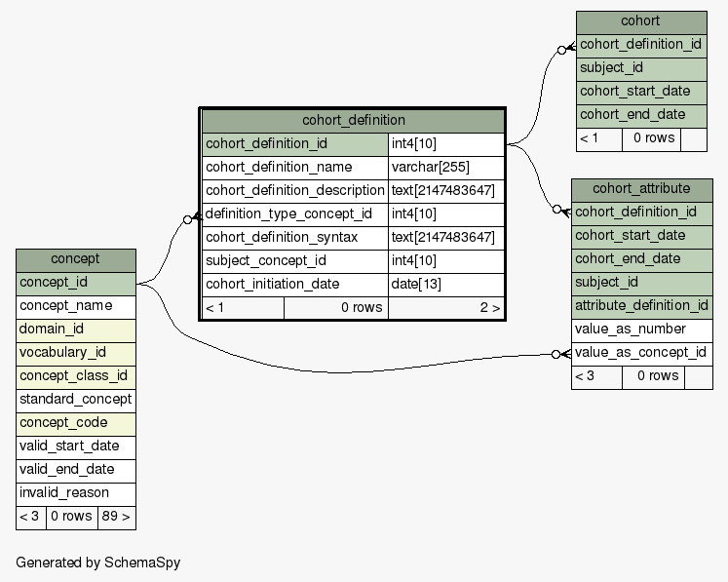
Task: Click subject_concept_id in cohort_definition
Action: (265, 261)
